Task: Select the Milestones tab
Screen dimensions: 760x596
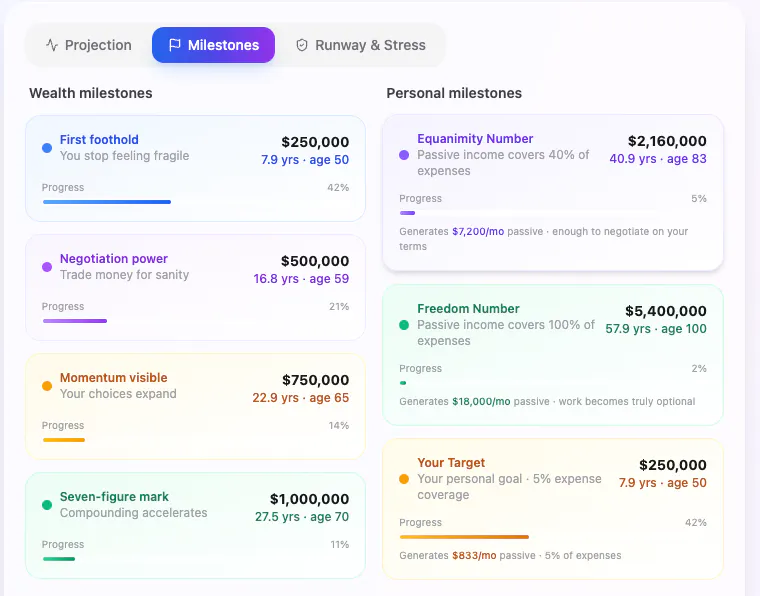Action: (x=213, y=45)
